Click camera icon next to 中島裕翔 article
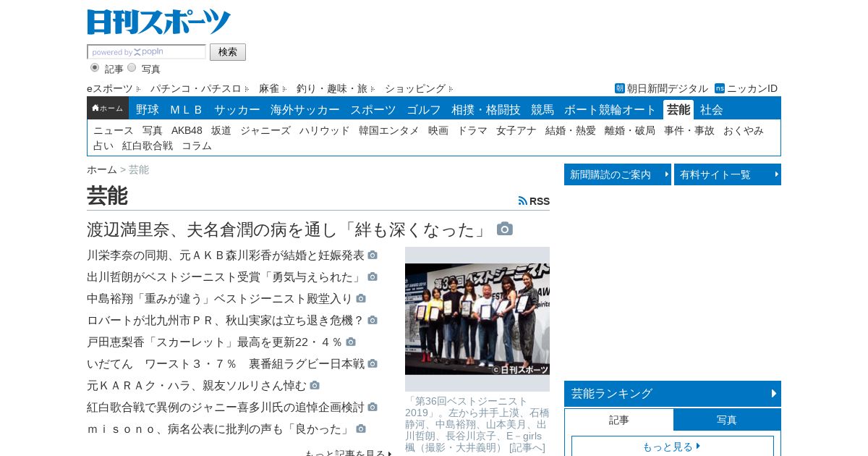The image size is (868, 456). 361,299
